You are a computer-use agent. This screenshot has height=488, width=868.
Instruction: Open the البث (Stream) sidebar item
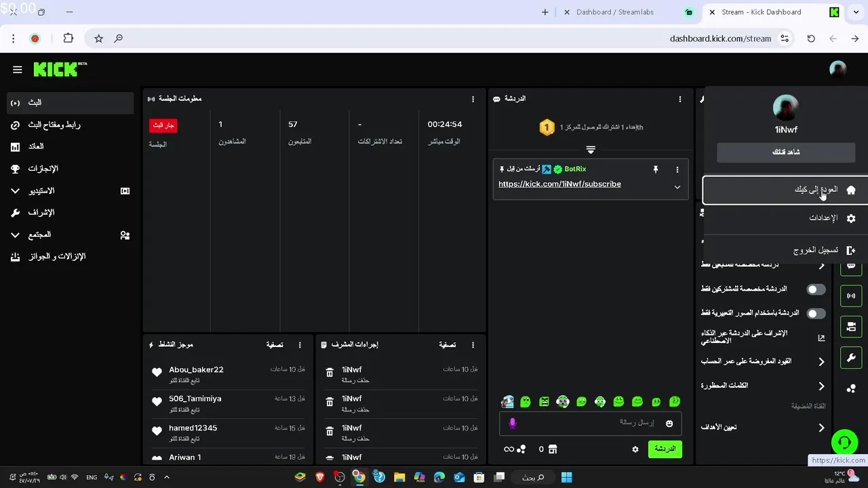[x=71, y=102]
